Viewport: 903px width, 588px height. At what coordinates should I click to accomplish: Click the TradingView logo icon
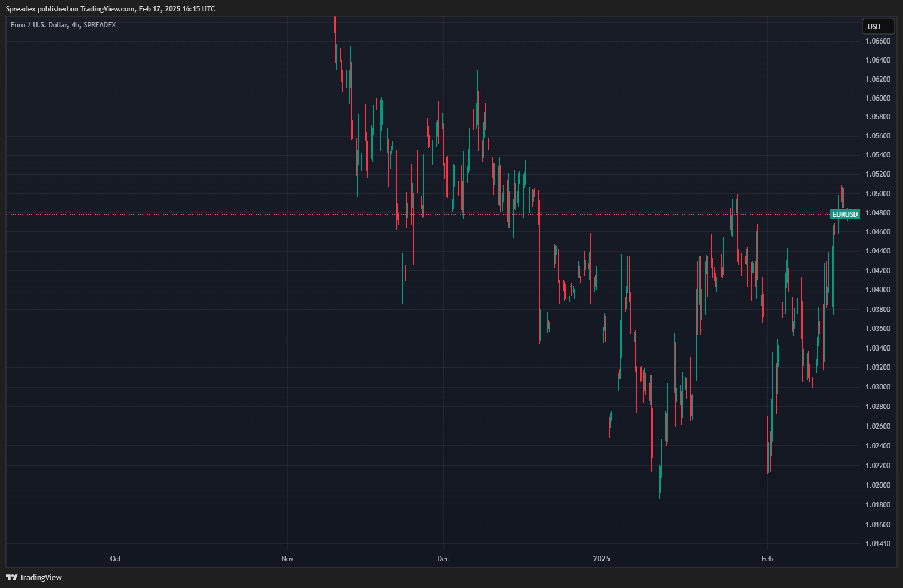(x=11, y=577)
